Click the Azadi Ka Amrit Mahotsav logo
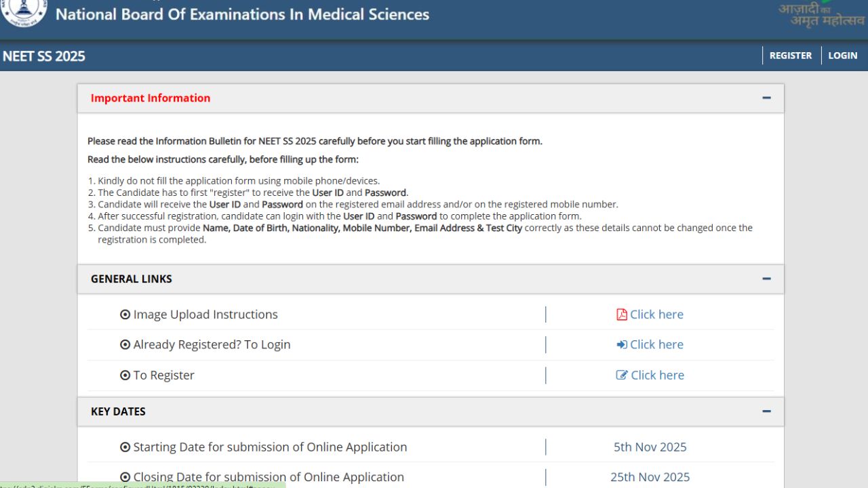868x488 pixels. (x=821, y=14)
